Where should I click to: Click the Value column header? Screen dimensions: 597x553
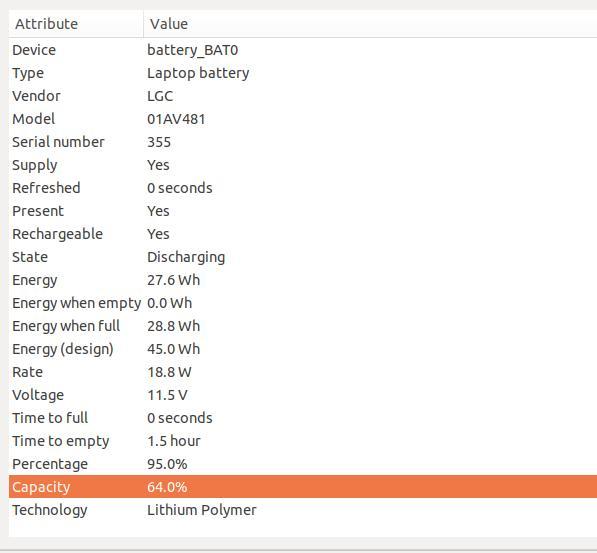coord(370,24)
